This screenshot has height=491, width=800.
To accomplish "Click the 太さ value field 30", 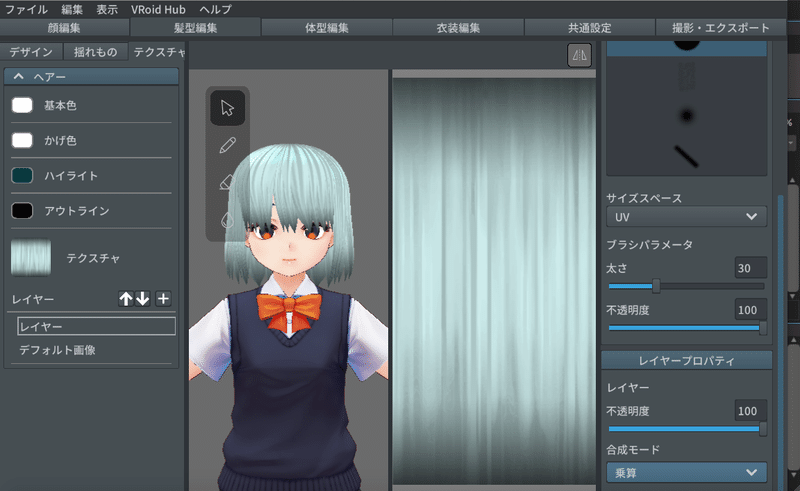I will click(751, 268).
